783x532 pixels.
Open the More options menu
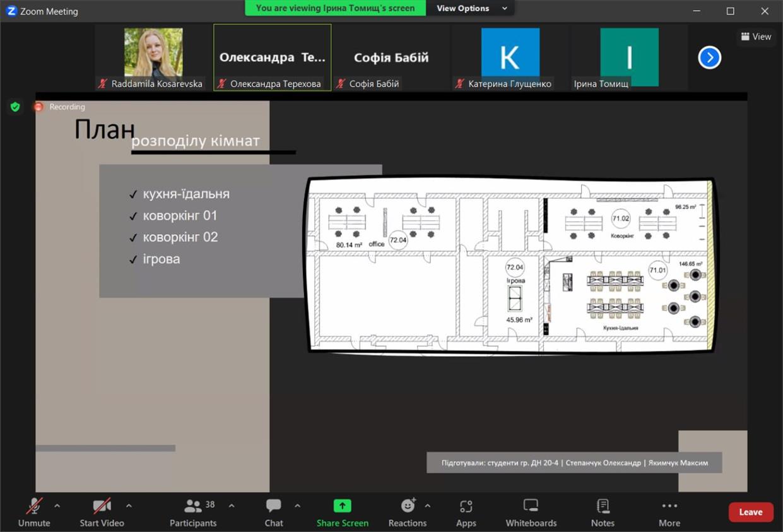pos(669,512)
